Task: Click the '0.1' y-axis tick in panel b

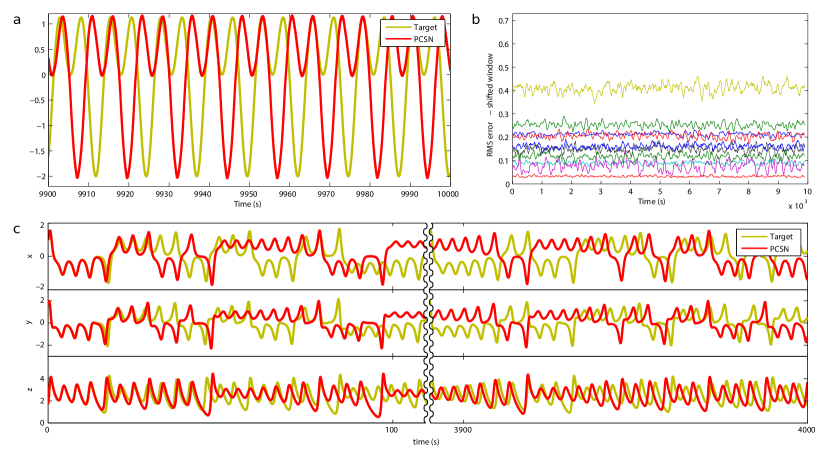Action: [x=503, y=161]
